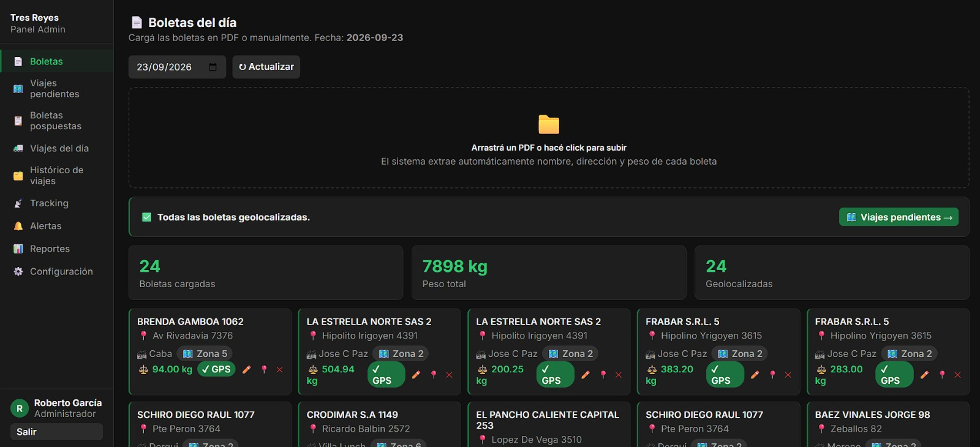The width and height of the screenshot is (980, 447).
Task: Log out with the Salir button
Action: click(56, 432)
